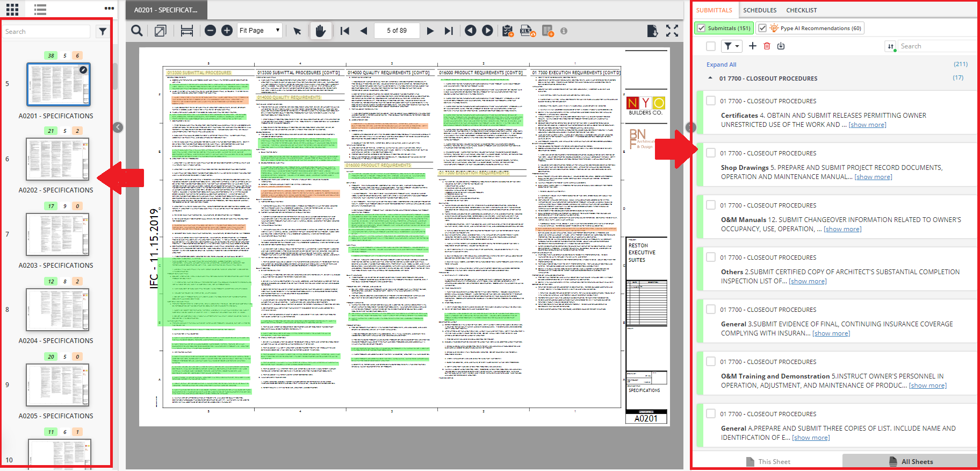Expand the O&M Manuals item with show more
Screen dimensions: 980x471
(842, 229)
